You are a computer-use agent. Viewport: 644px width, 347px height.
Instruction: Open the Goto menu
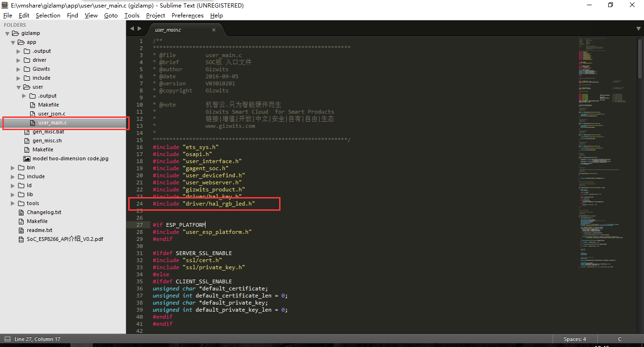[x=111, y=16]
